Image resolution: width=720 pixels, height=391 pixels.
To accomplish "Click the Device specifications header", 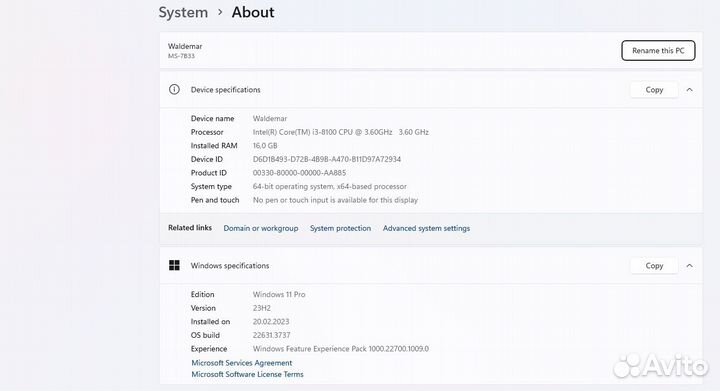I will (431, 90).
